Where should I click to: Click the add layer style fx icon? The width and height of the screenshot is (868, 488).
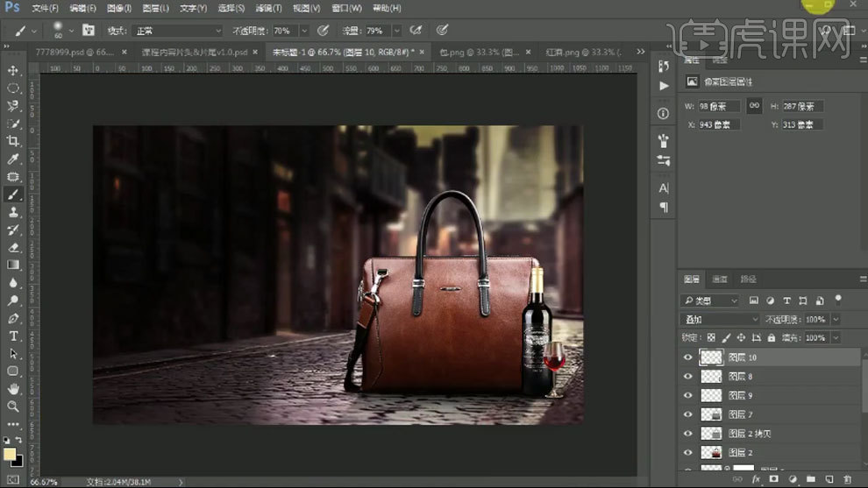755,479
